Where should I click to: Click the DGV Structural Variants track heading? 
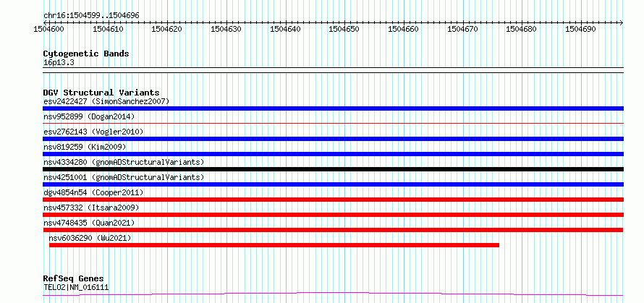click(x=101, y=93)
